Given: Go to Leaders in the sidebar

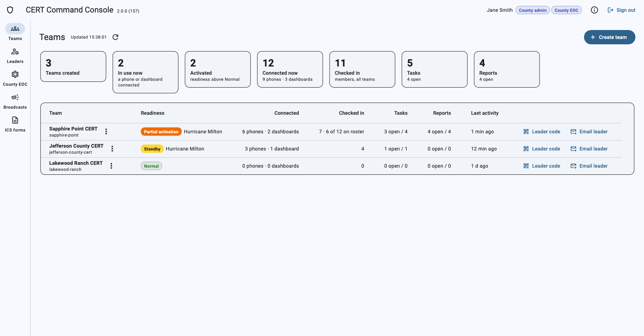Looking at the screenshot, I should pos(15,56).
